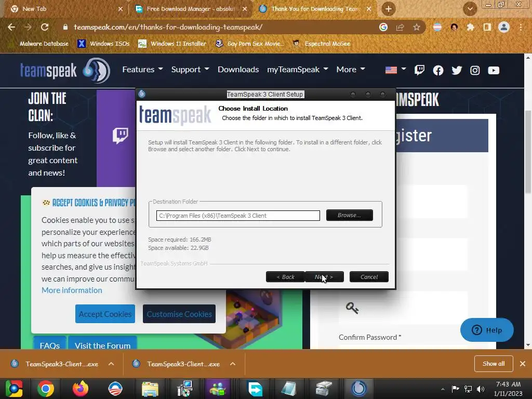Cancel the TeamSpeak 3 Client Setup
The width and height of the screenshot is (532, 399).
pos(369,277)
